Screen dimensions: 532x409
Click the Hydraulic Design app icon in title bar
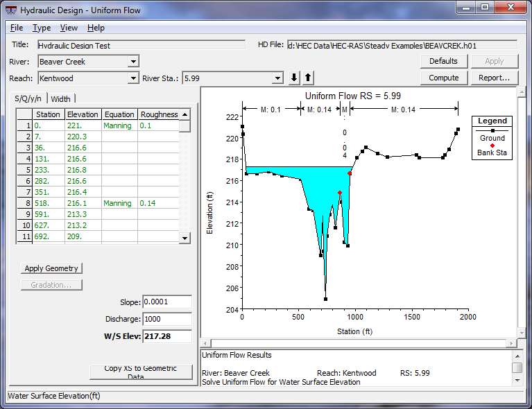click(x=10, y=8)
